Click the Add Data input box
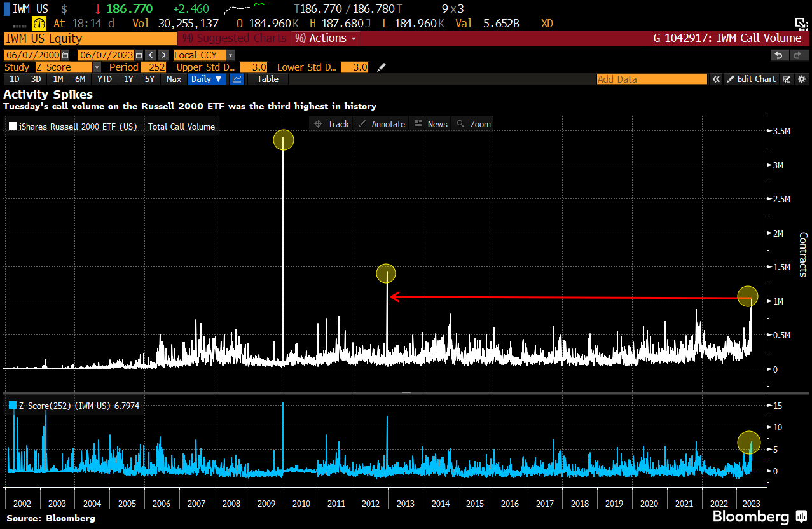This screenshot has width=812, height=529. pyautogui.click(x=652, y=79)
